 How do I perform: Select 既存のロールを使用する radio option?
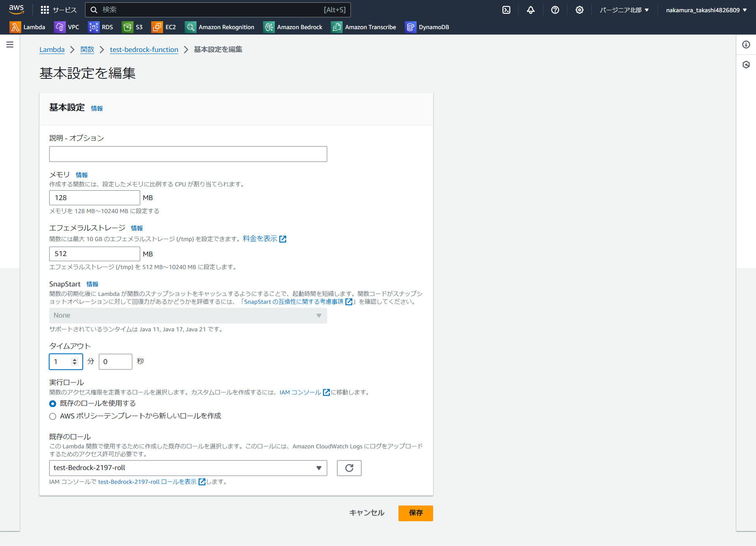click(53, 404)
